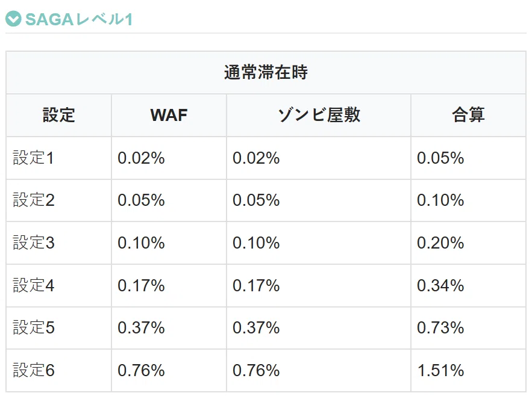Screen dimensions: 532x396
Task: Select the 設定1 row label
Action: (x=33, y=158)
